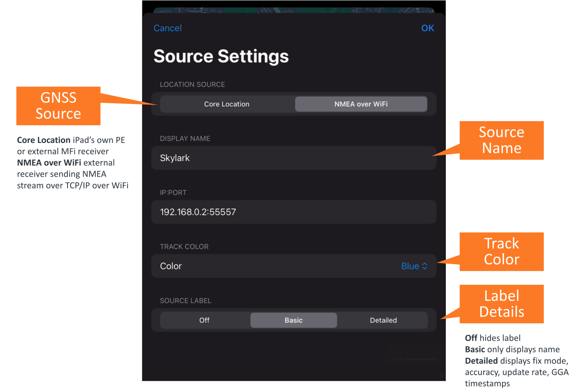577x392 pixels.
Task: Switch source label to Detailed
Action: pyautogui.click(x=383, y=320)
